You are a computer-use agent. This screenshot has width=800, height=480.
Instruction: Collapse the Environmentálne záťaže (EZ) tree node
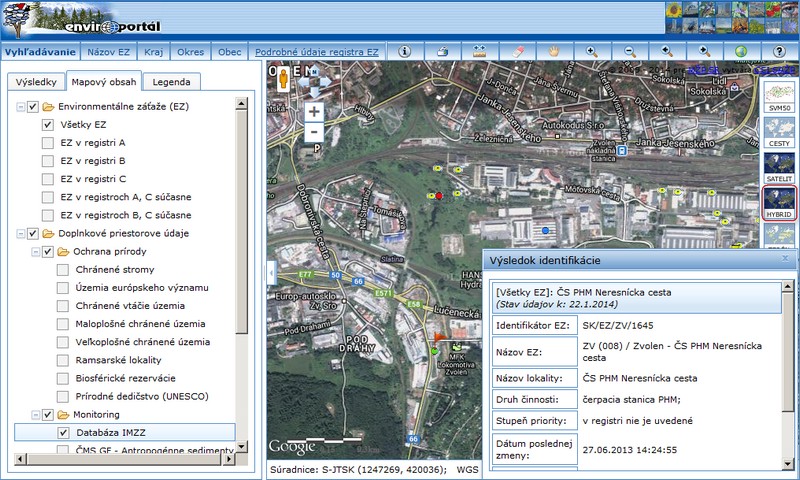(21, 107)
